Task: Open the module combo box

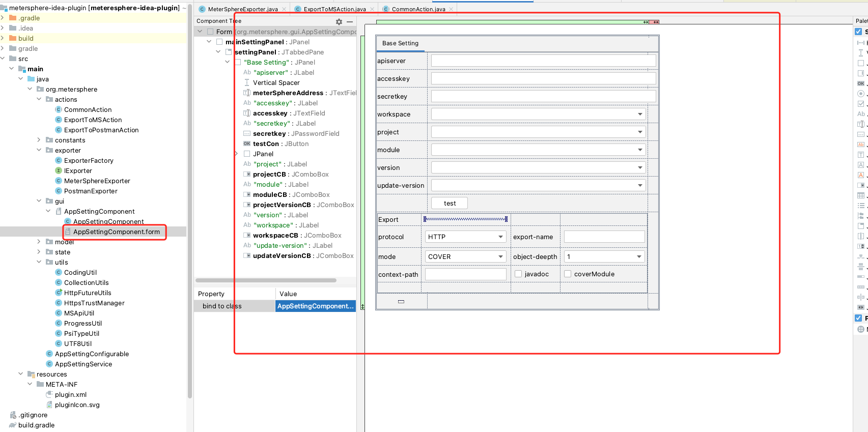Action: coord(539,150)
